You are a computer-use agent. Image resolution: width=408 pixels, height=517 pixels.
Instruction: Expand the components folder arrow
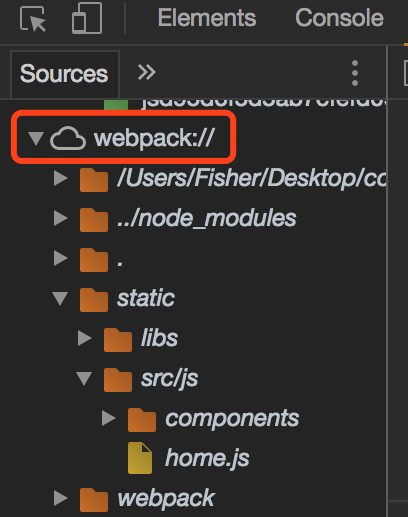(x=108, y=418)
